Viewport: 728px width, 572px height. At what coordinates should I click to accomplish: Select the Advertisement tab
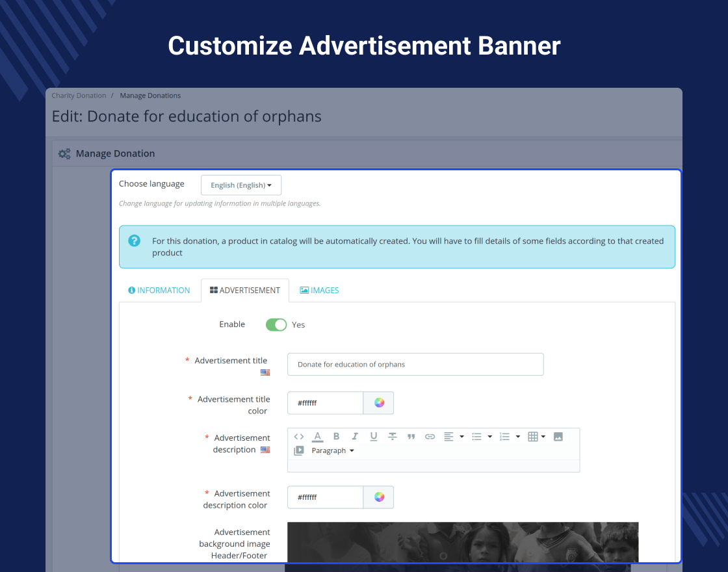coord(245,290)
